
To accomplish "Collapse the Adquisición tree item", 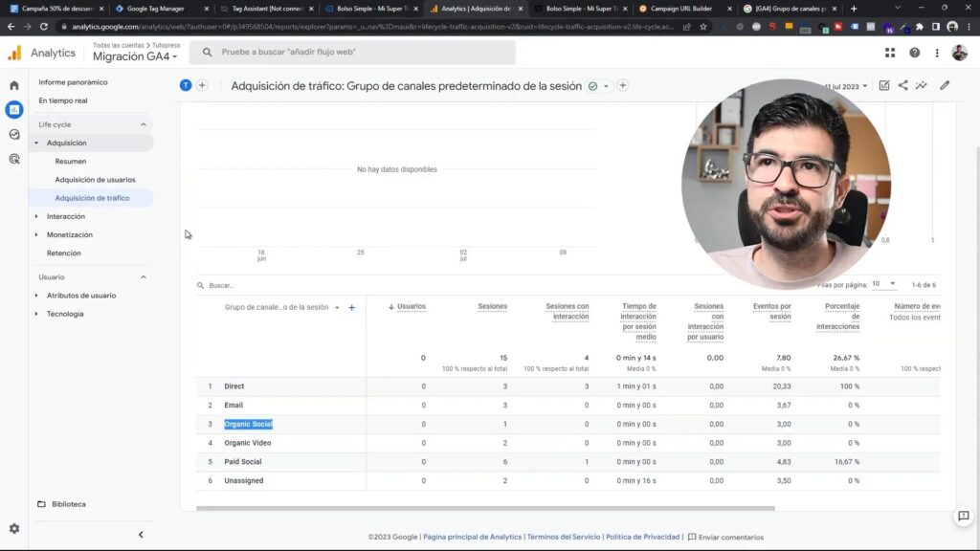I will point(36,143).
